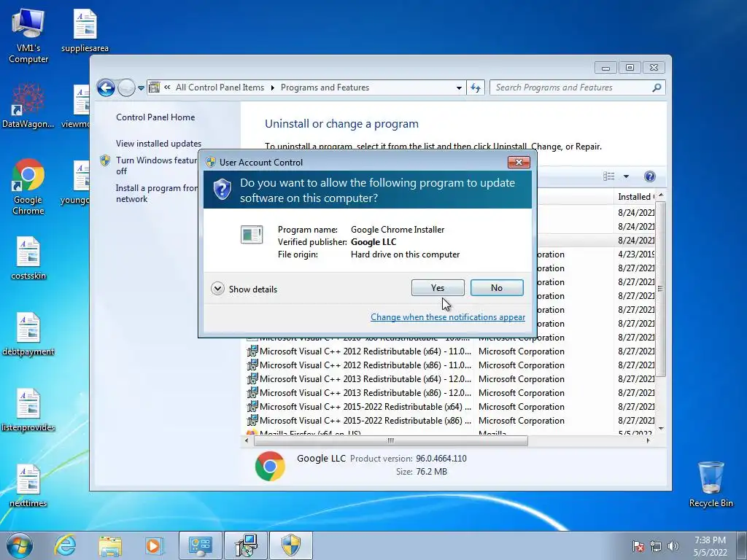This screenshot has height=560, width=747.
Task: Select All Control Panel Items breadcrumb
Action: pyautogui.click(x=220, y=87)
